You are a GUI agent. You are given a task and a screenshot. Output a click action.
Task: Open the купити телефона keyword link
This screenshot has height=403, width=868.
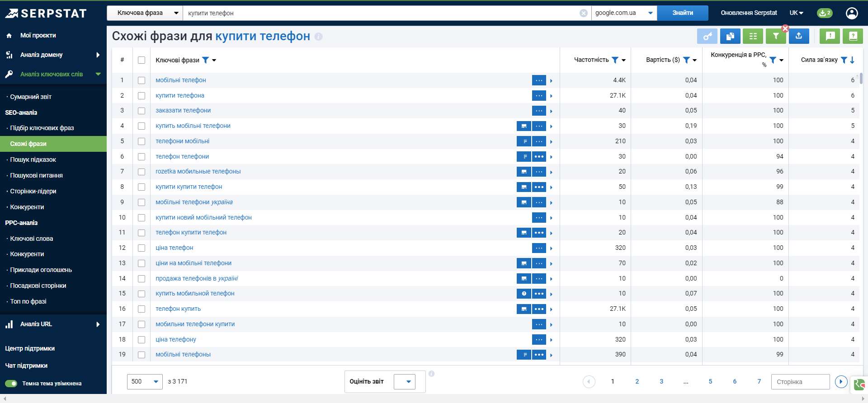pos(180,95)
